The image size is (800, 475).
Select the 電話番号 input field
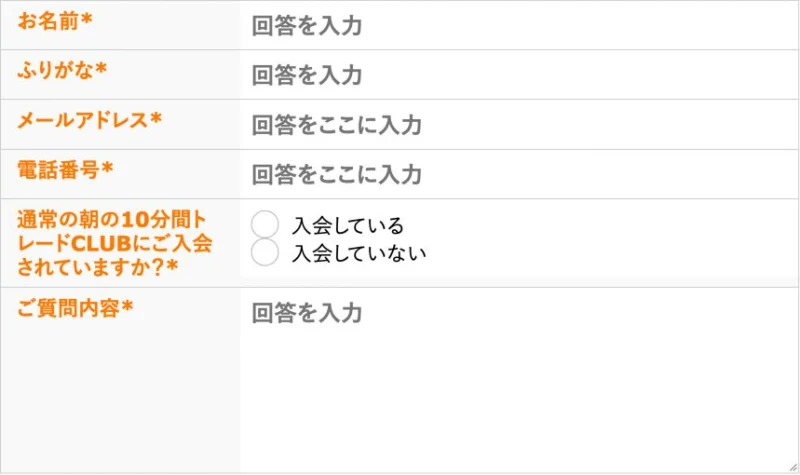(x=519, y=174)
